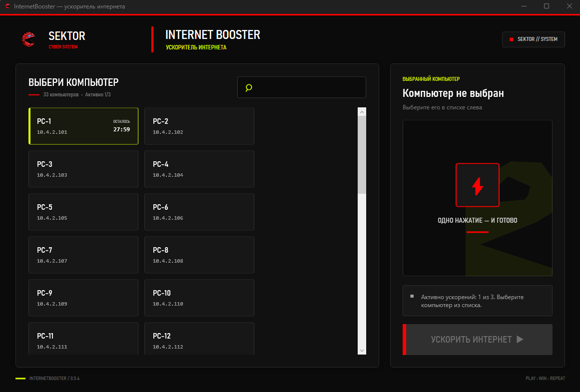Click the InternetBooster title bar app icon

coord(7,6)
